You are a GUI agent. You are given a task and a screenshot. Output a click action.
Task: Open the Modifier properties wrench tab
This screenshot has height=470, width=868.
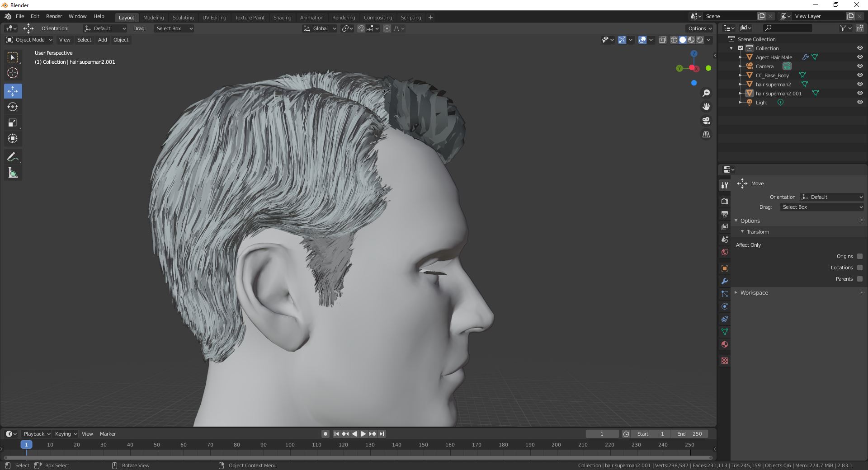[x=725, y=281]
